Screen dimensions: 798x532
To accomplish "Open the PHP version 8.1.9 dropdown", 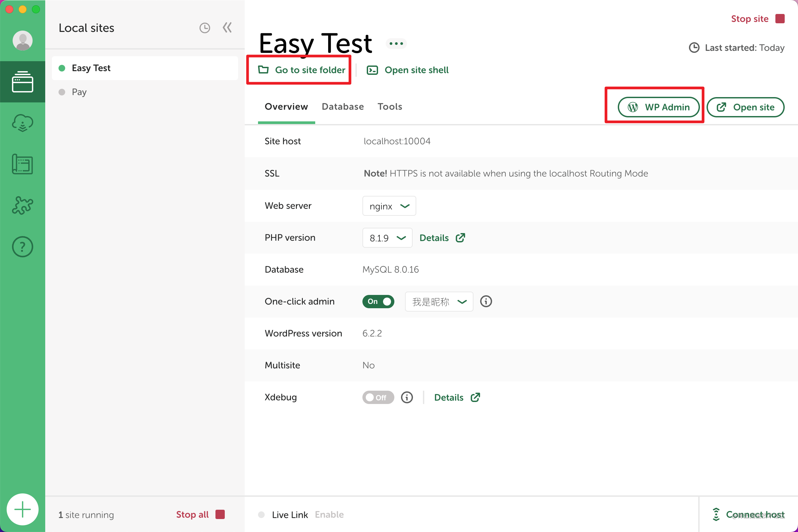I will pos(387,238).
